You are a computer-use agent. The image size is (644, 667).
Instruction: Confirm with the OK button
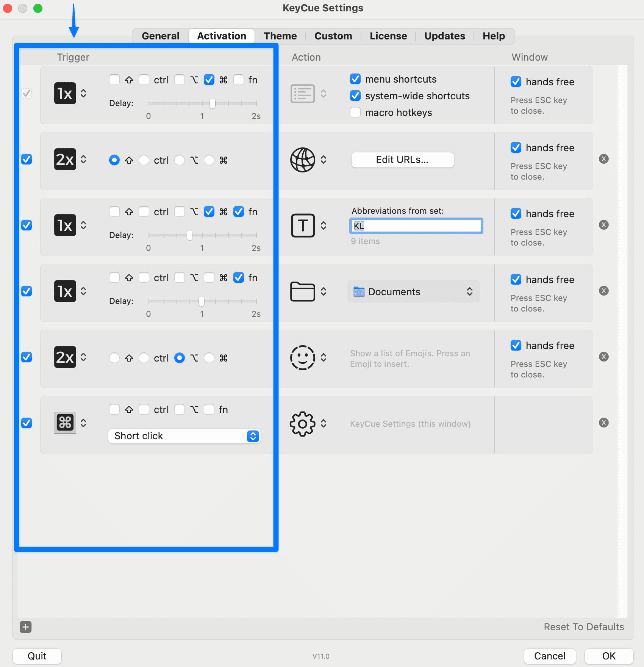pos(609,656)
